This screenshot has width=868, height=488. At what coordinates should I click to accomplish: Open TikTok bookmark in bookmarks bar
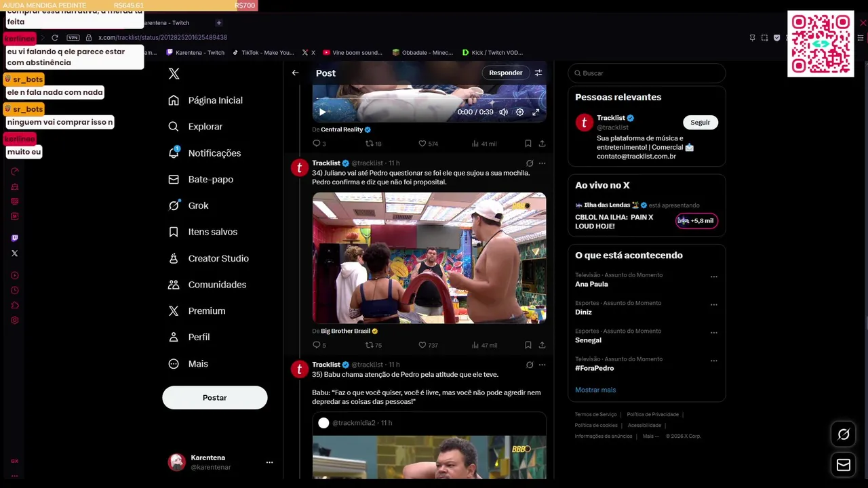(x=263, y=53)
